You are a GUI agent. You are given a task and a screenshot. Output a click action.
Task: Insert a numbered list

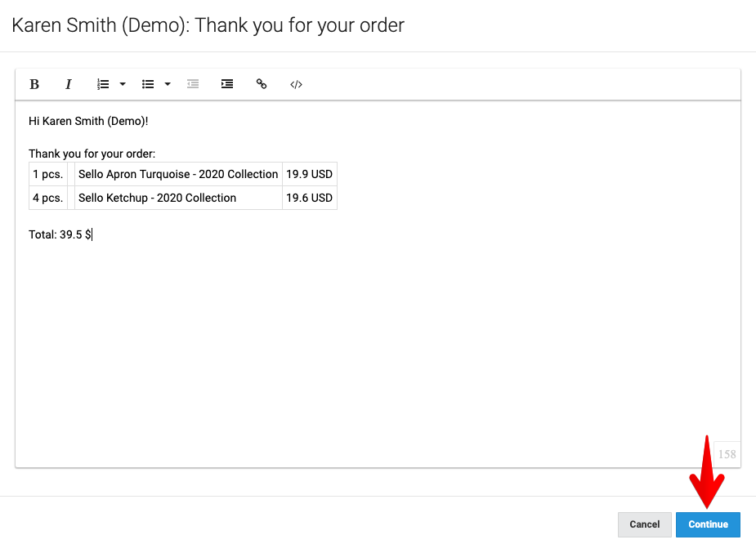pos(103,84)
